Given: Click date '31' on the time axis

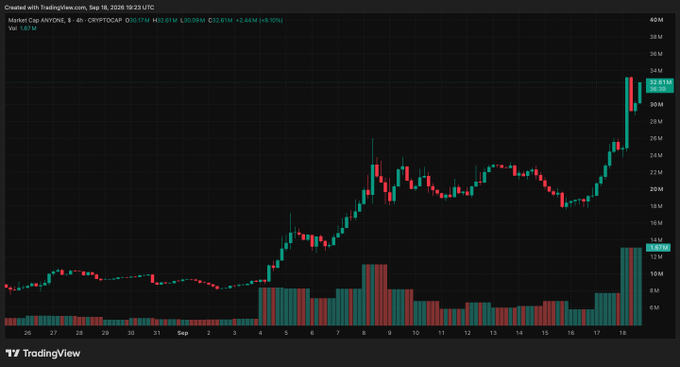Looking at the screenshot, I should coord(157,333).
